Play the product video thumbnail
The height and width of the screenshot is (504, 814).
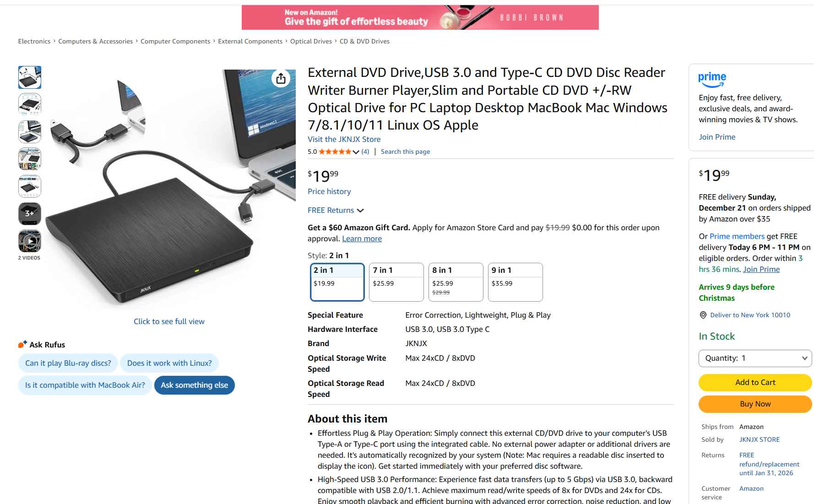point(30,241)
